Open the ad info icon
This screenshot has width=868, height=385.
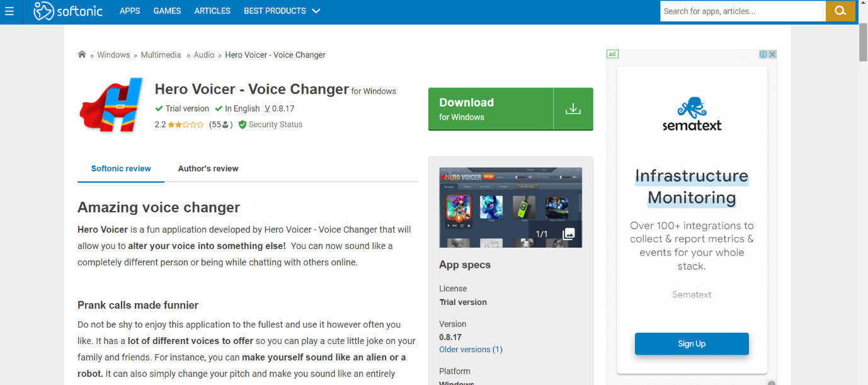pos(763,54)
